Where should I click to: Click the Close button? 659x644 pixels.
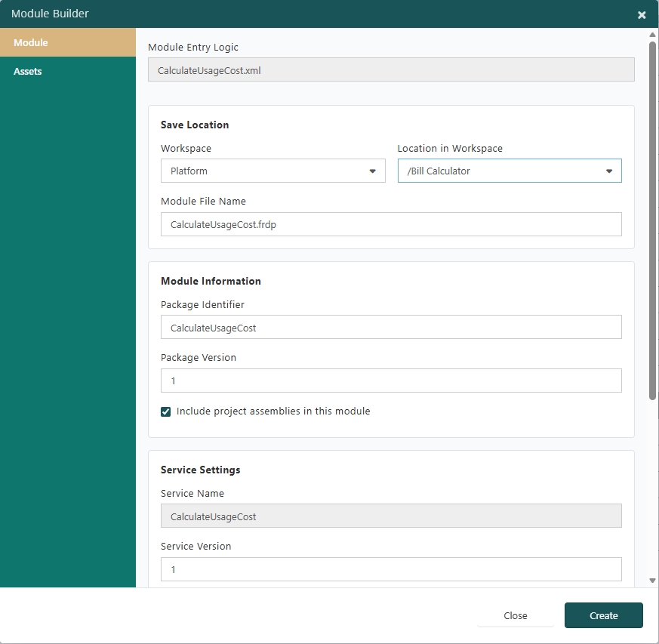click(516, 615)
